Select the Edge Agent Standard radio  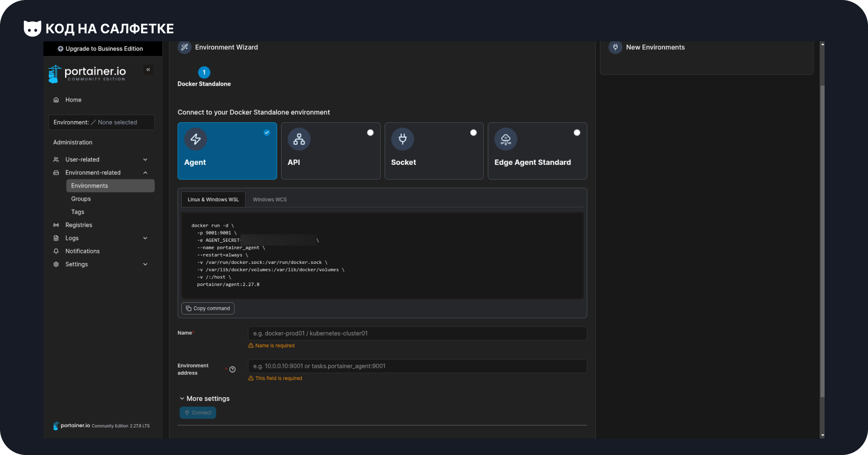pos(577,132)
